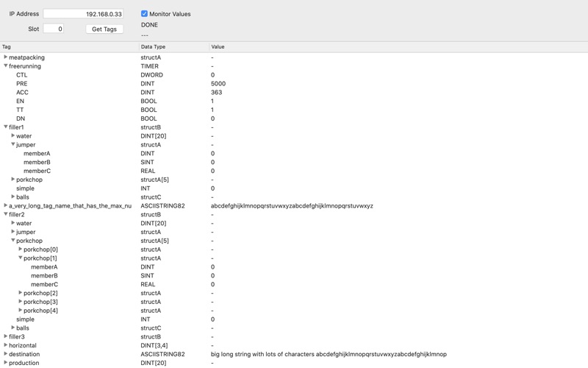Expand porkchop under filler1
This screenshot has height=368, width=588.
pyautogui.click(x=13, y=179)
